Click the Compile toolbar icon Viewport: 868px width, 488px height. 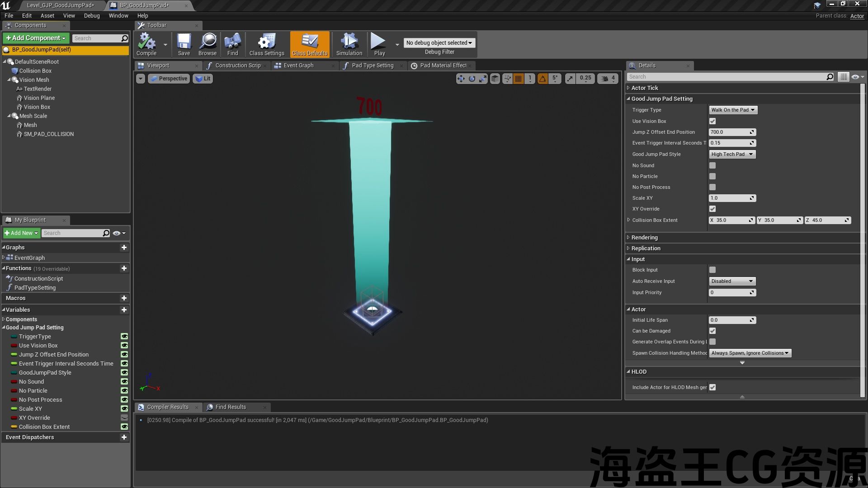coord(146,44)
